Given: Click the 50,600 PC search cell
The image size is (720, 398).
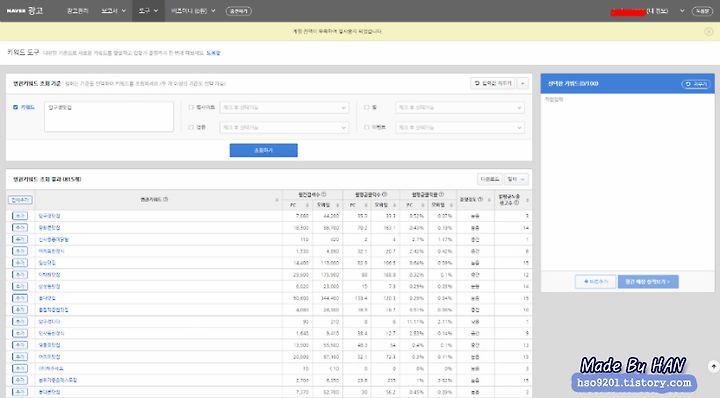Looking at the screenshot, I should pos(298,298).
